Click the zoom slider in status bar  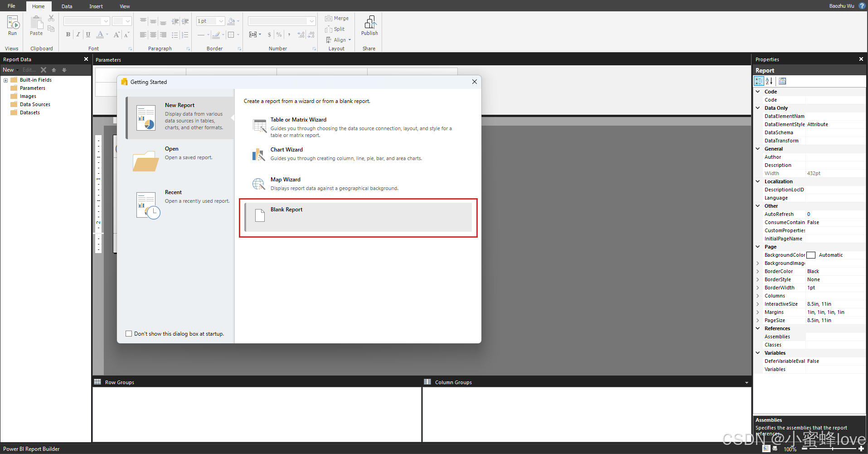[833, 449]
